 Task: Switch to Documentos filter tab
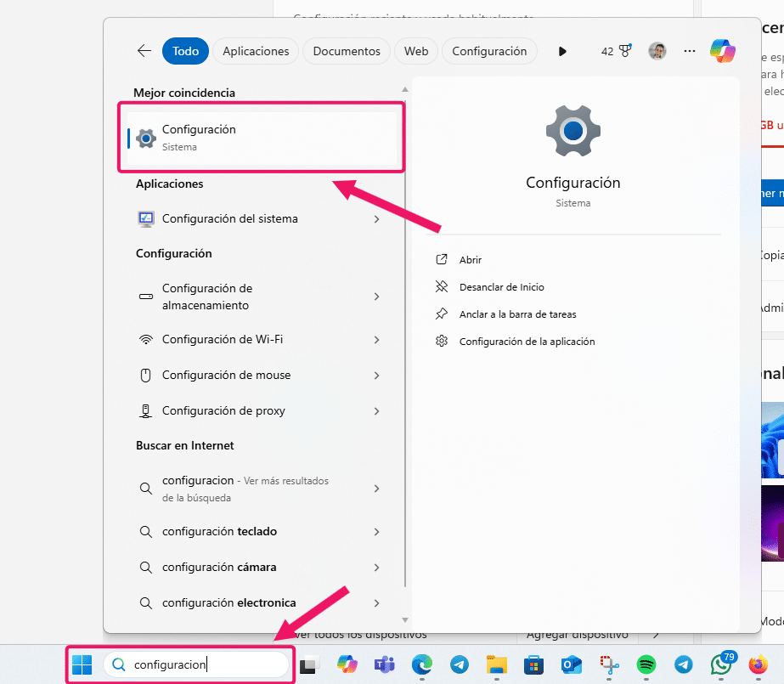(347, 51)
